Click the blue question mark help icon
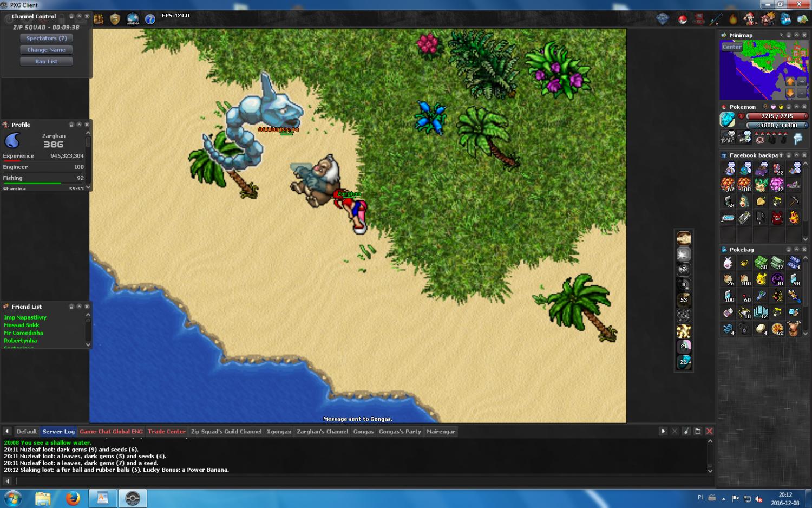 (150, 19)
